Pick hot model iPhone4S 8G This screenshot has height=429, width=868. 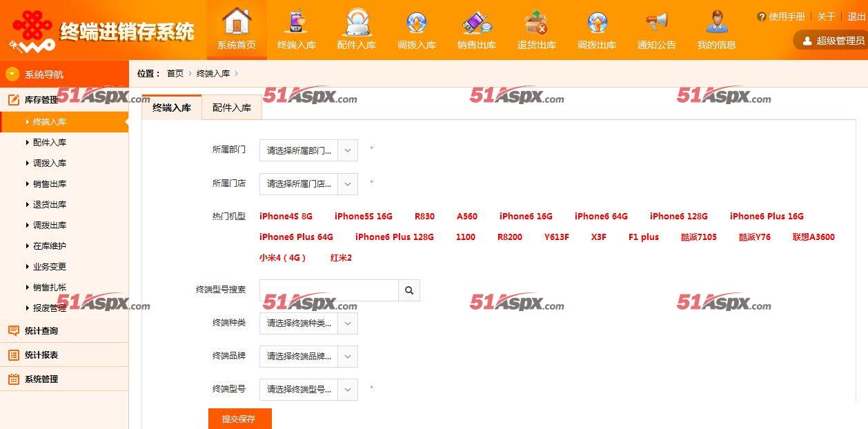286,216
